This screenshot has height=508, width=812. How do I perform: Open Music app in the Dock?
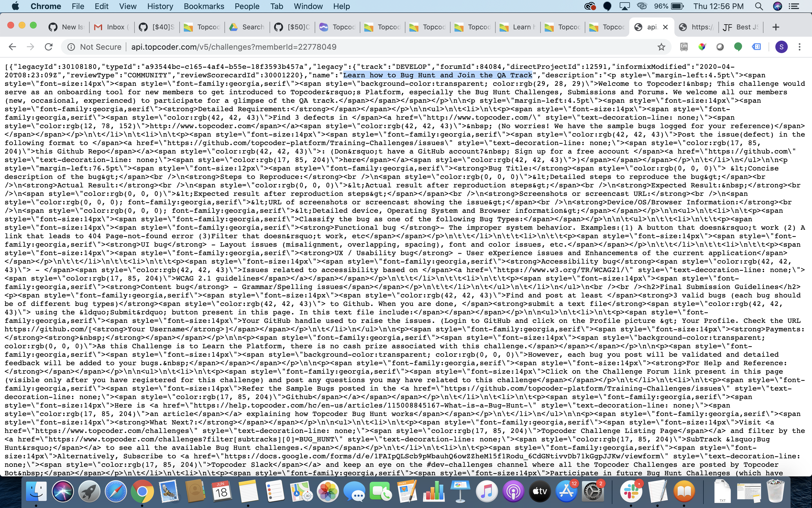coord(487,491)
